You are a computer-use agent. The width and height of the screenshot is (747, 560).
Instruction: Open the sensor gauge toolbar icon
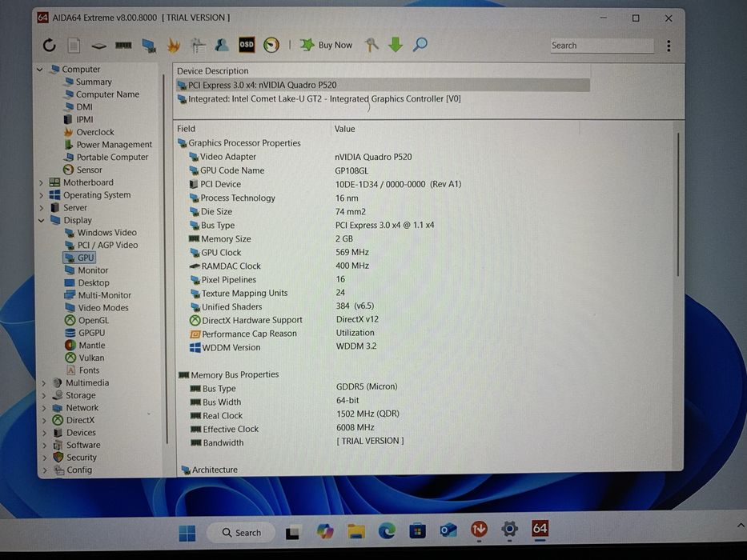click(x=271, y=46)
